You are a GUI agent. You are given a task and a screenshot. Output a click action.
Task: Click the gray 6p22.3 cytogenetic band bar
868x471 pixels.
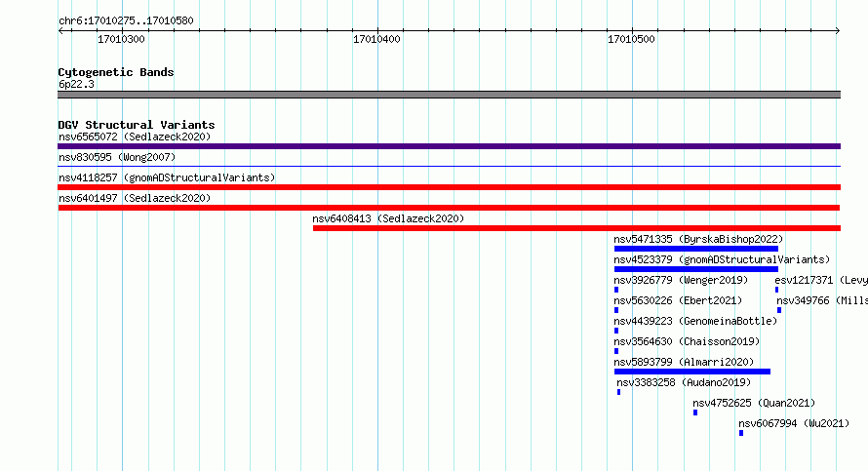coord(449,95)
